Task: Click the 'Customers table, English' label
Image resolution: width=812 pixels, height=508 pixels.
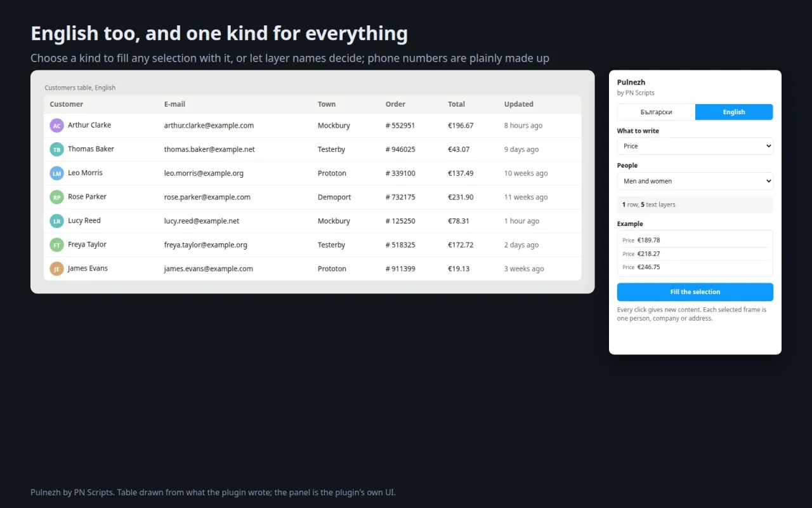Action: point(80,88)
